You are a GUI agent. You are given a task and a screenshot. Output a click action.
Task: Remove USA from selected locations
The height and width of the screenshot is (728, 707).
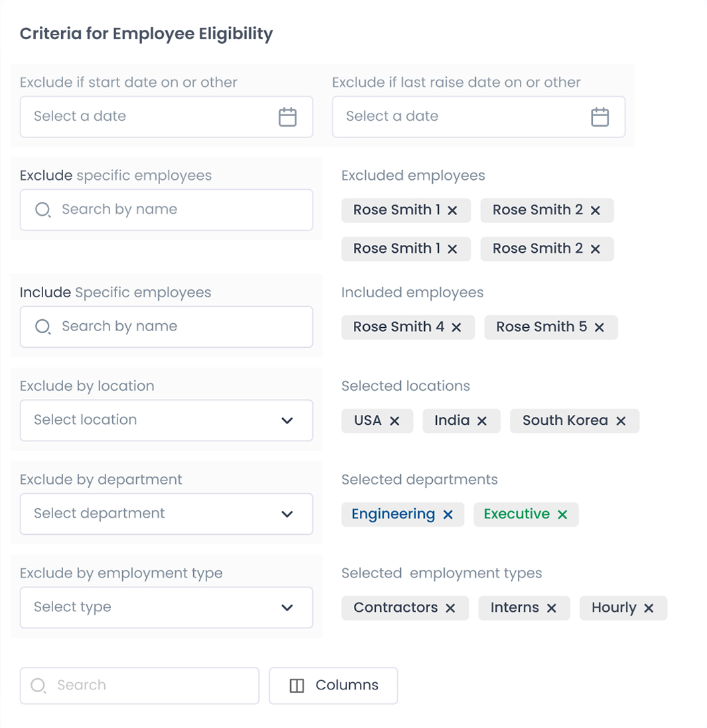(395, 421)
